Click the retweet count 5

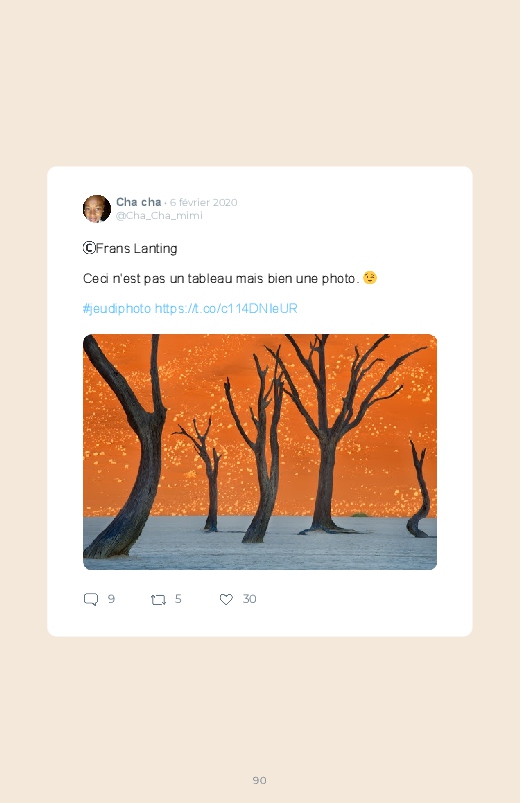tap(178, 599)
